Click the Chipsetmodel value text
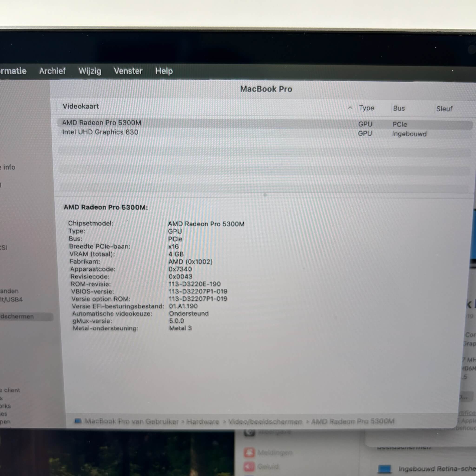This screenshot has height=476, width=476. (206, 224)
